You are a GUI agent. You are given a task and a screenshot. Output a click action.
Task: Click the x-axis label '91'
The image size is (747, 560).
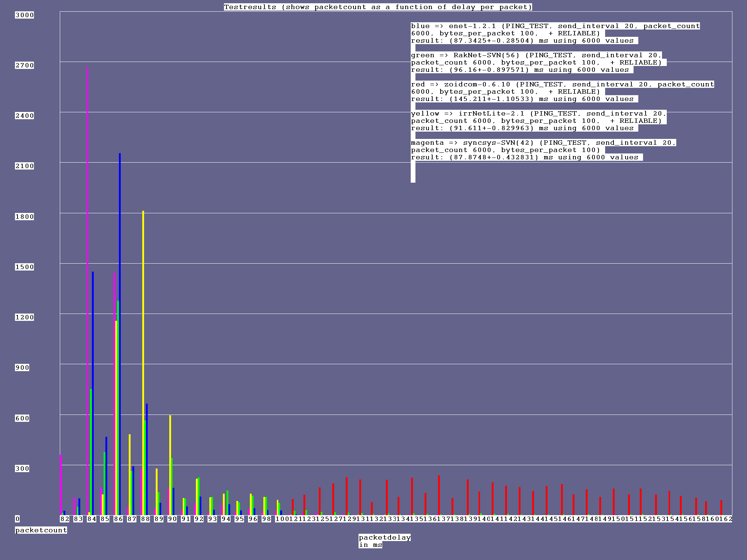186,519
